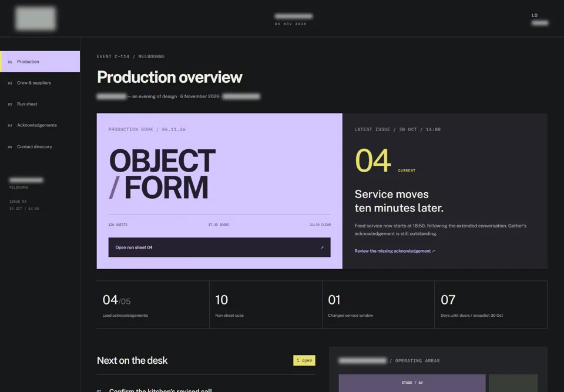Screen dimensions: 564x392
Task: Open the Production sidebar item
Action: [40, 62]
